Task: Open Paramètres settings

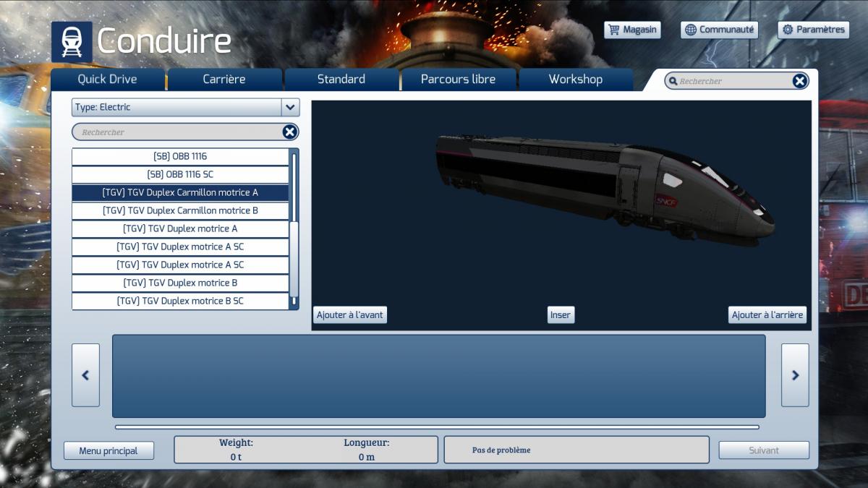Action: click(x=813, y=30)
